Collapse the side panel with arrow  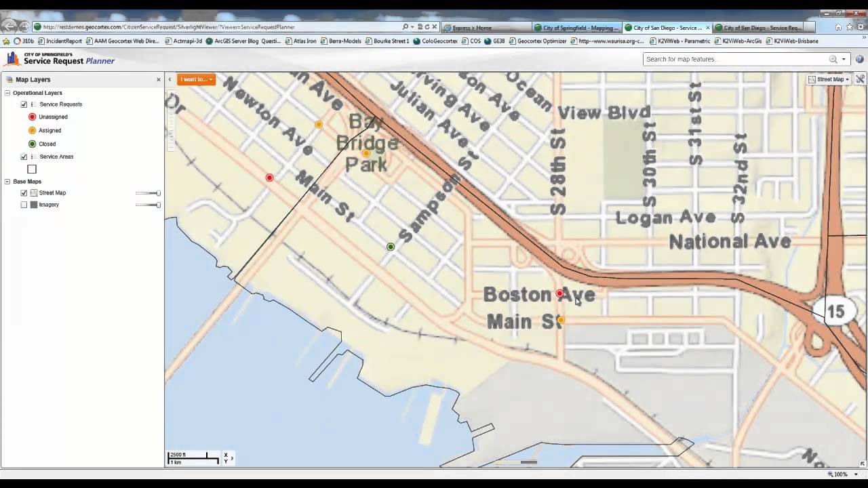tap(170, 79)
